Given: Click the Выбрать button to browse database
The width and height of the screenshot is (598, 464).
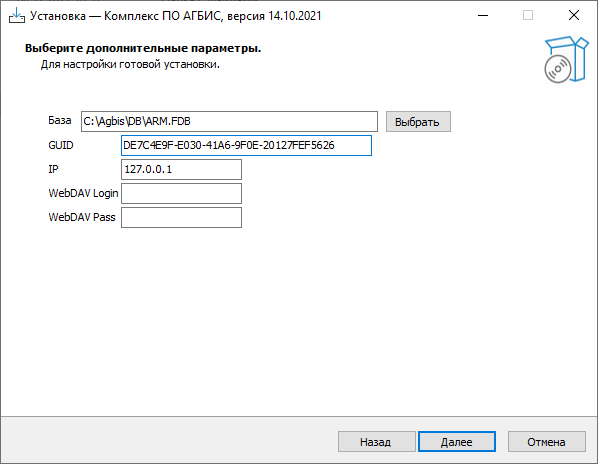Looking at the screenshot, I should click(418, 122).
